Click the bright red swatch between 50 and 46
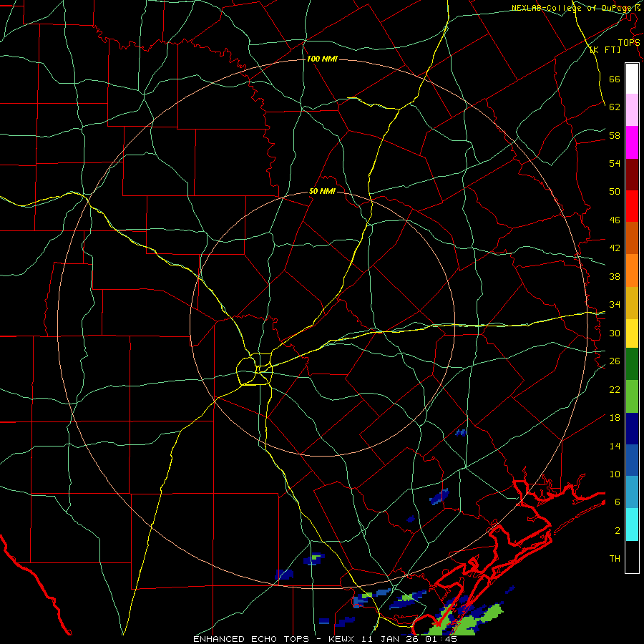The height and width of the screenshot is (644, 644). tap(632, 206)
